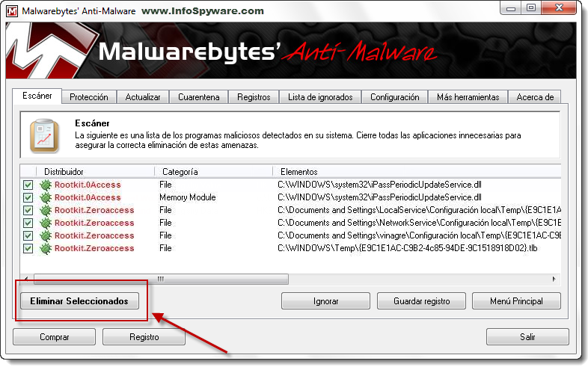The image size is (588, 367).
Task: Click the Comprar button
Action: pyautogui.click(x=55, y=337)
